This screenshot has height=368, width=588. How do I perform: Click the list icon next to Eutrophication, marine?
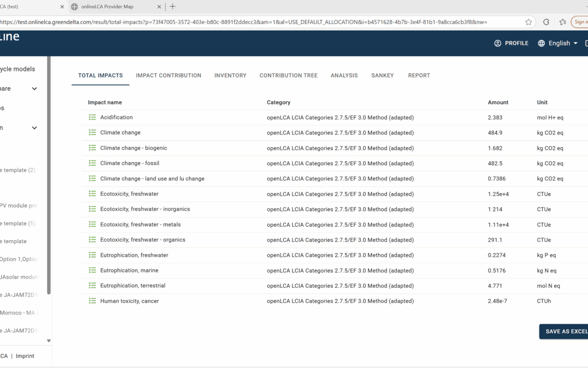pos(93,270)
